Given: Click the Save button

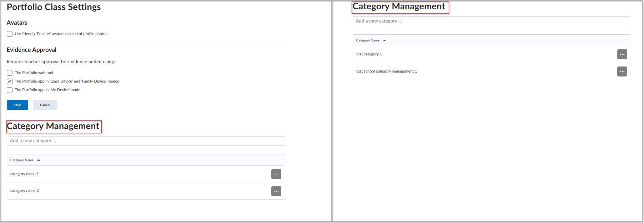Looking at the screenshot, I should pyautogui.click(x=17, y=105).
